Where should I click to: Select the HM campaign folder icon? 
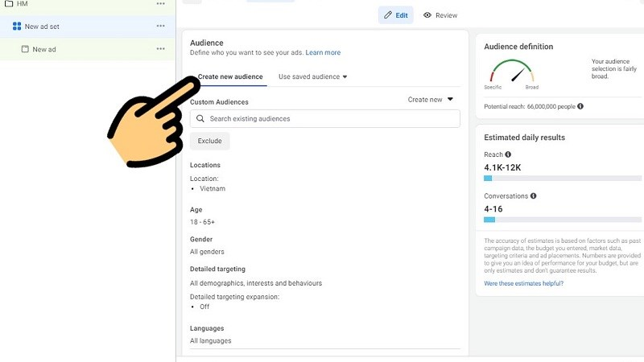click(9, 3)
